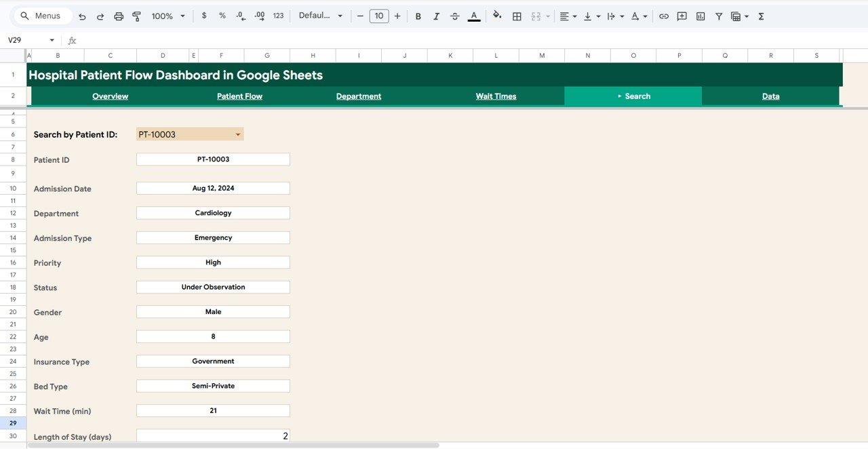Viewport: 868px width, 449px height.
Task: Insert a chart from toolbar
Action: coord(701,16)
